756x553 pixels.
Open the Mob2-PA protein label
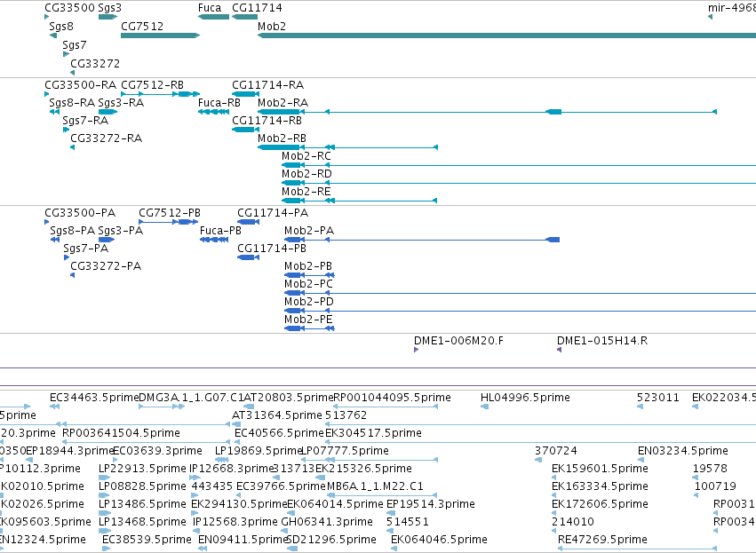point(309,231)
